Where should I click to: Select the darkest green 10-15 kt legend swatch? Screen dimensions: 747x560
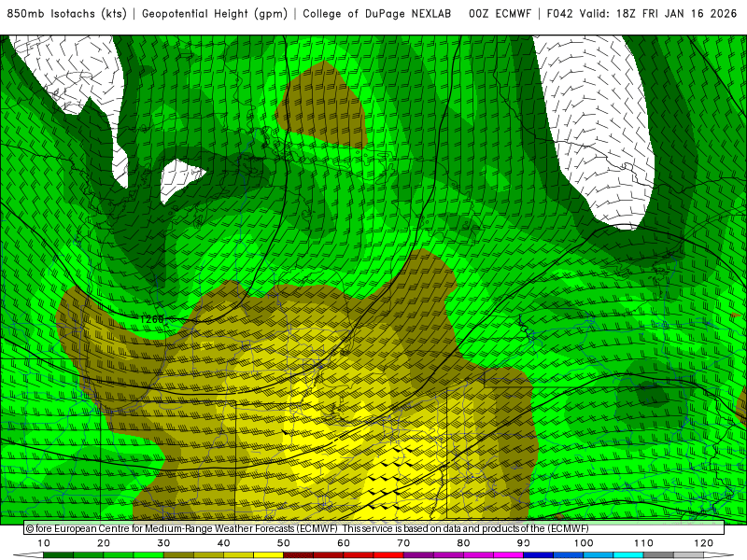coord(58,555)
